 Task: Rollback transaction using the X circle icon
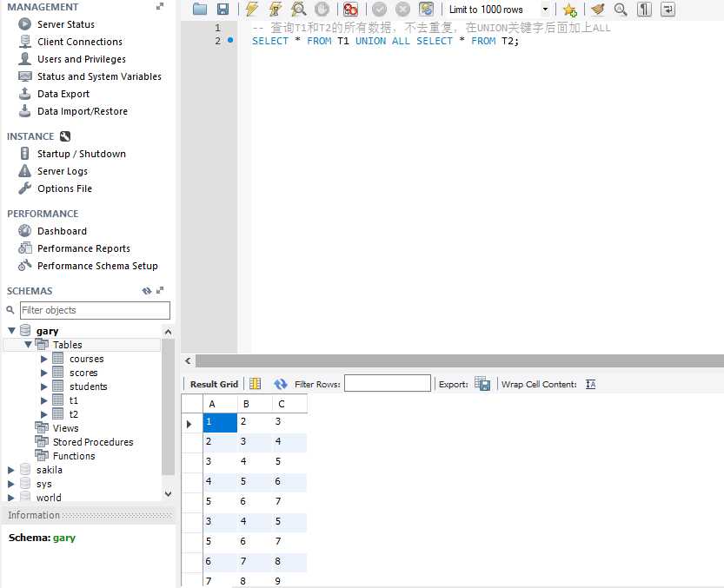coord(402,10)
